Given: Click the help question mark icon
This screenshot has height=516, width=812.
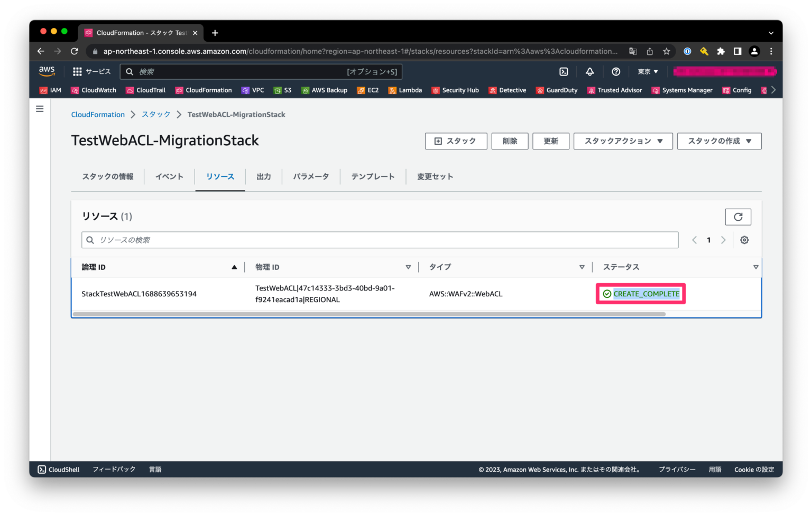Looking at the screenshot, I should pos(615,71).
